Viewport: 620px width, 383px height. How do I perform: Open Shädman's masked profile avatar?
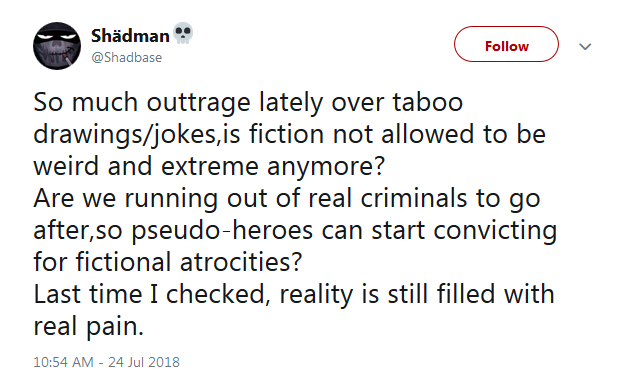coord(57,46)
